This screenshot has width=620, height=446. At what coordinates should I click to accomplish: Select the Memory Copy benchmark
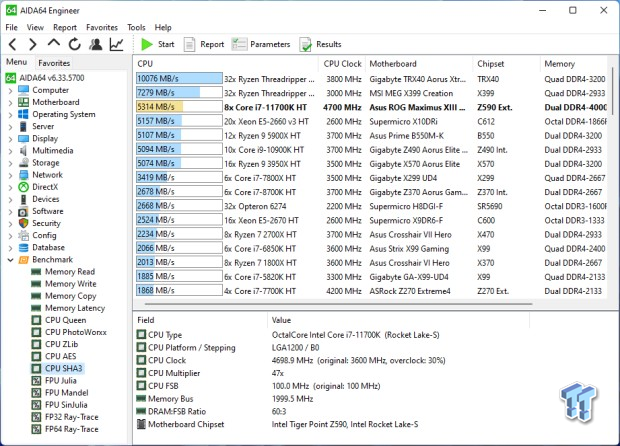click(70, 296)
